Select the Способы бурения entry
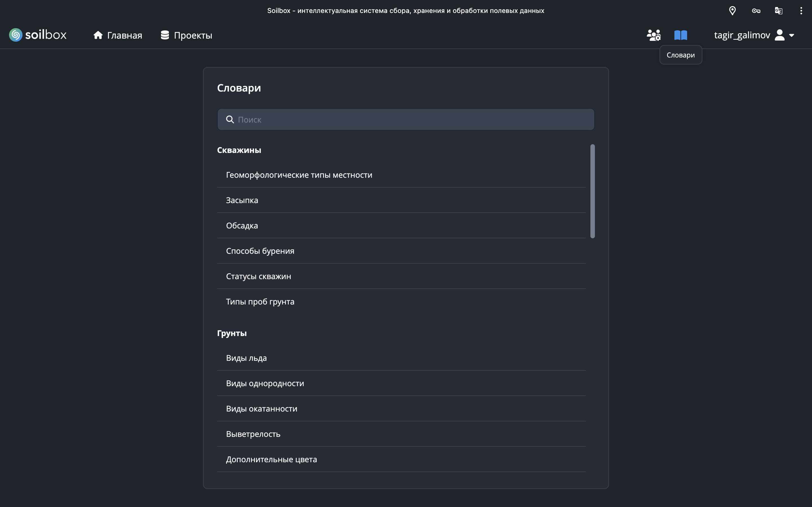This screenshot has height=507, width=812. tap(260, 251)
